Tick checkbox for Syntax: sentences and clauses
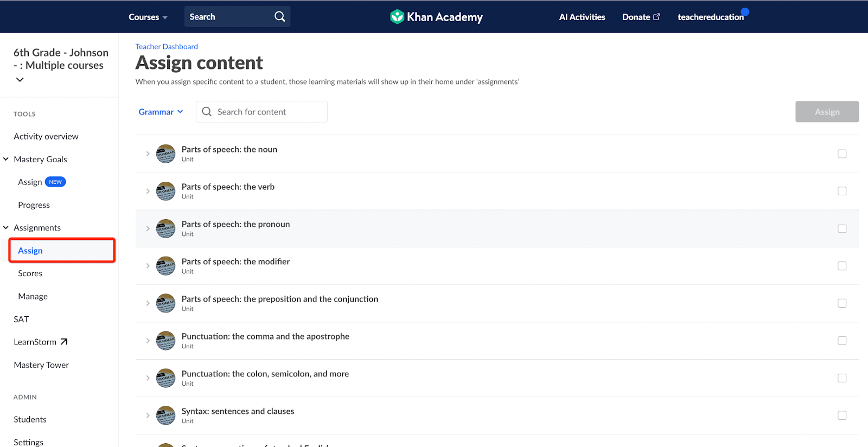Image resolution: width=868 pixels, height=447 pixels. (842, 416)
